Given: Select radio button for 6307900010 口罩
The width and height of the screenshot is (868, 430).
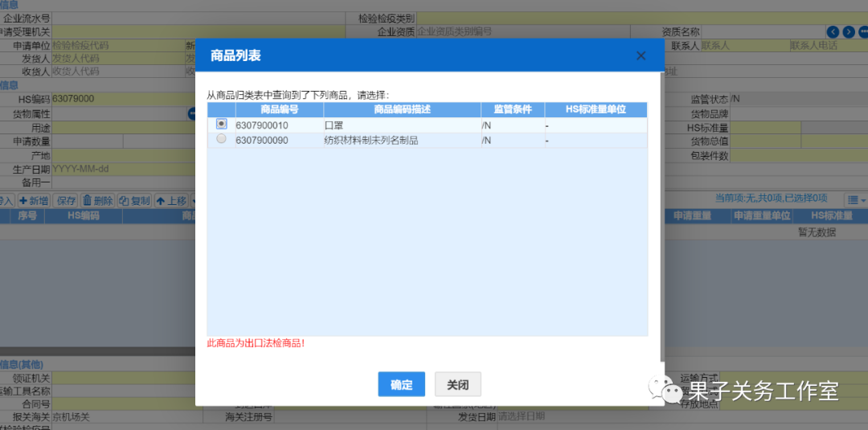Looking at the screenshot, I should 222,124.
